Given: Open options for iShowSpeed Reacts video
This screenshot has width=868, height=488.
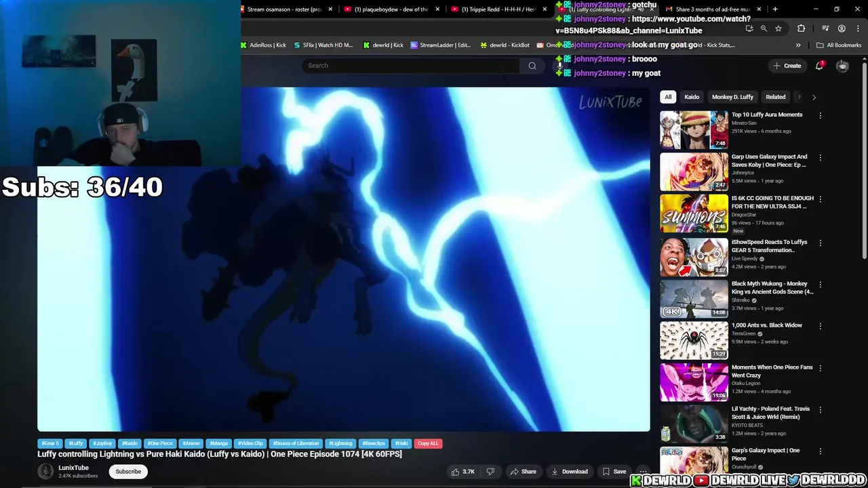Looking at the screenshot, I should coord(820,243).
